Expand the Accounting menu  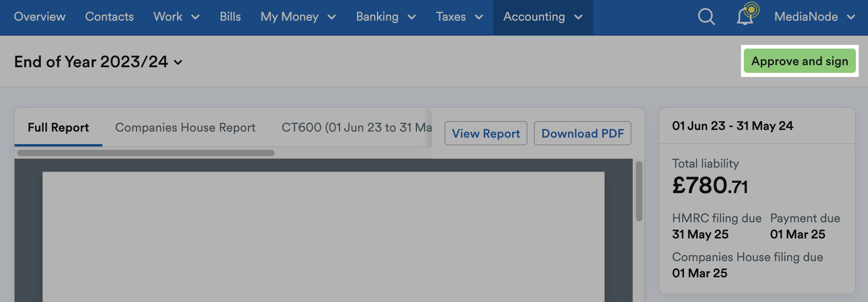pyautogui.click(x=543, y=17)
